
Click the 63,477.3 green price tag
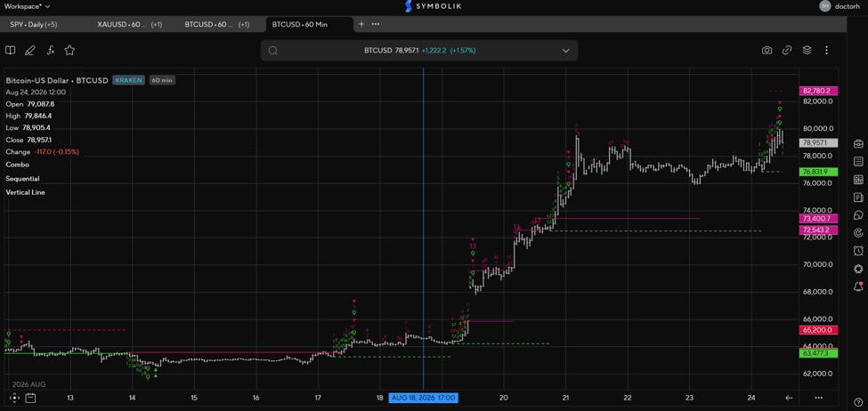point(819,353)
